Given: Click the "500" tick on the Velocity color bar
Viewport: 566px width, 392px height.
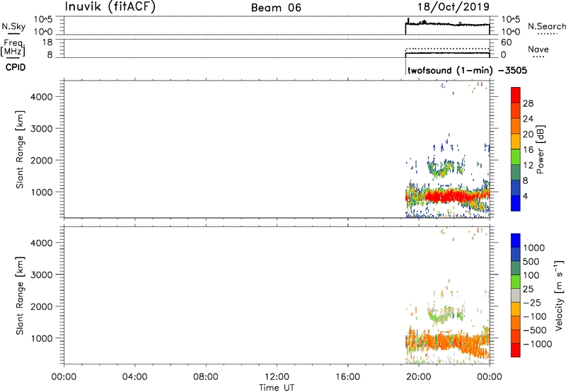Looking at the screenshot, I should tap(531, 261).
